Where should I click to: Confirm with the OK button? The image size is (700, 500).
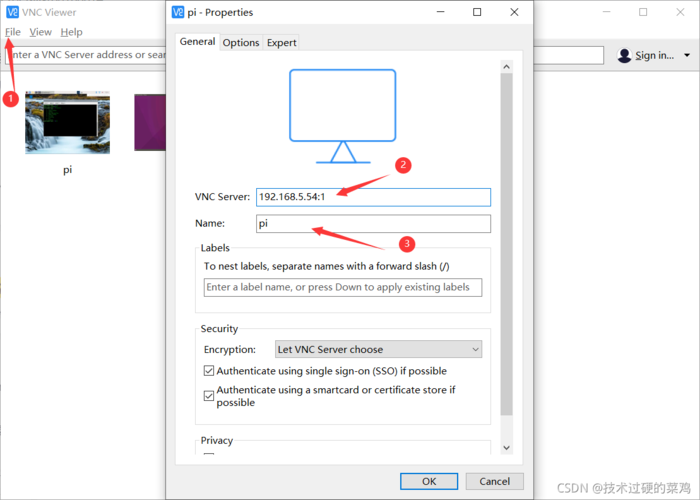pyautogui.click(x=429, y=481)
